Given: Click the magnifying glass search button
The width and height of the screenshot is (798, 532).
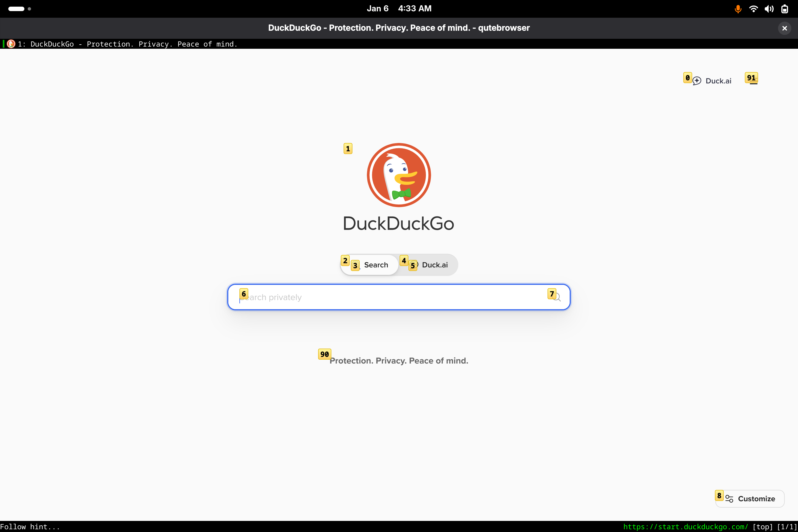Looking at the screenshot, I should (x=556, y=297).
